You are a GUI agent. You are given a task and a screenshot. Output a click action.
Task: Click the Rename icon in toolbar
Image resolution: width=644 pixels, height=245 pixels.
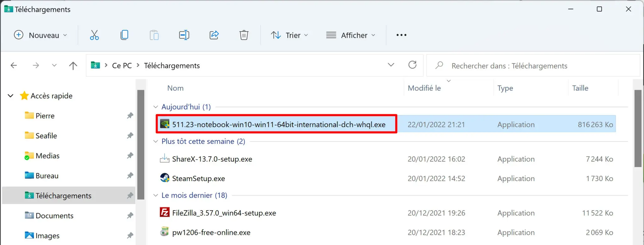point(184,35)
